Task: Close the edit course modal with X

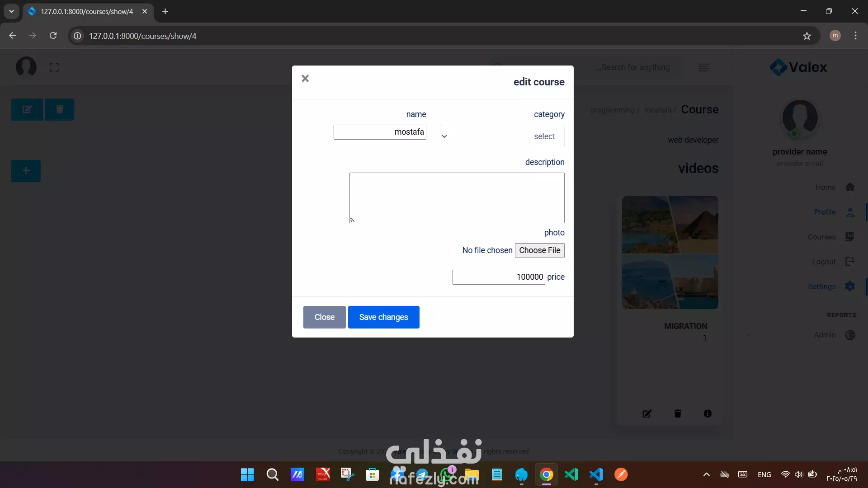Action: [x=305, y=79]
